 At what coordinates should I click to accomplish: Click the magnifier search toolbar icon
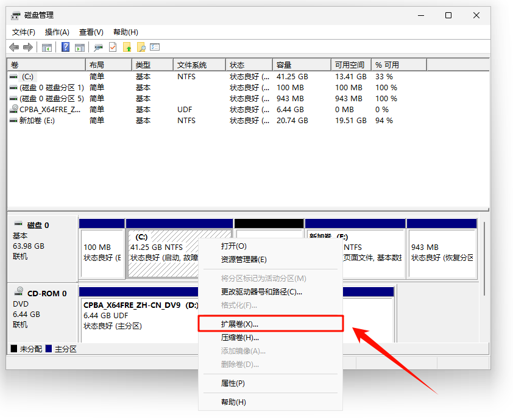141,47
